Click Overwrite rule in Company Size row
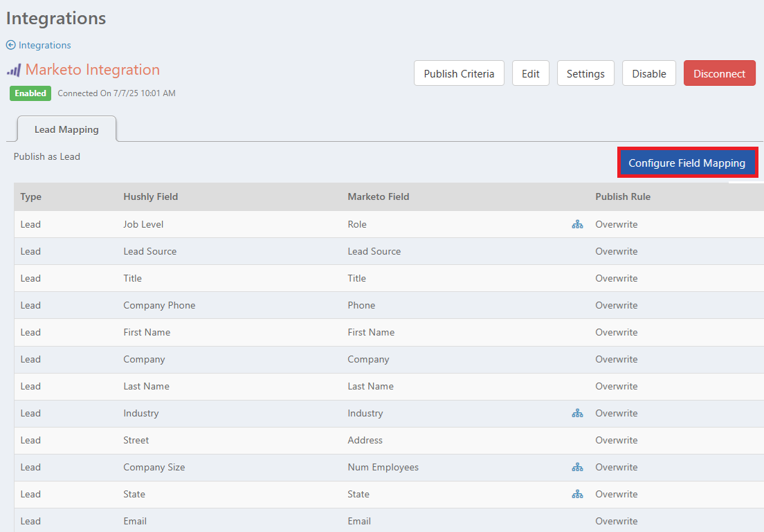This screenshot has width=764, height=532. click(617, 467)
